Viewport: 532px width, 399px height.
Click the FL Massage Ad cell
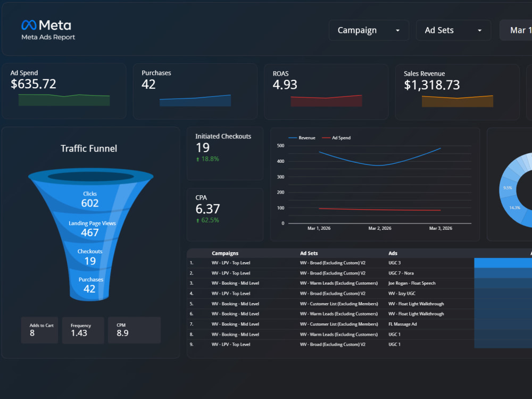pyautogui.click(x=402, y=325)
